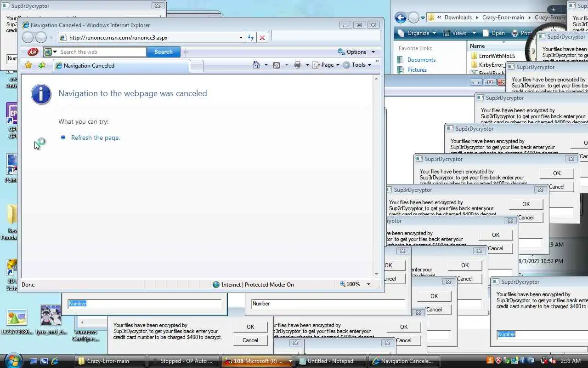This screenshot has height=368, width=588.
Task: Click the red security alert tray icon
Action: click(x=498, y=361)
